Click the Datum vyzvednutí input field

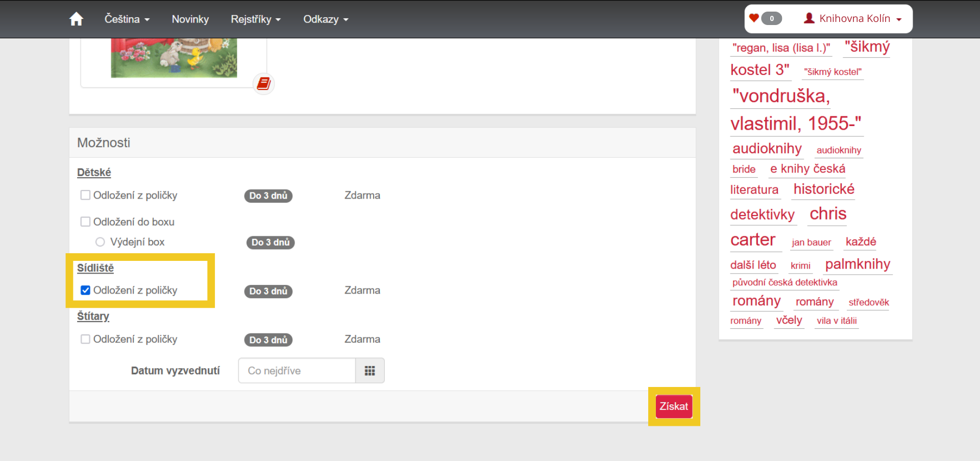[x=297, y=371]
